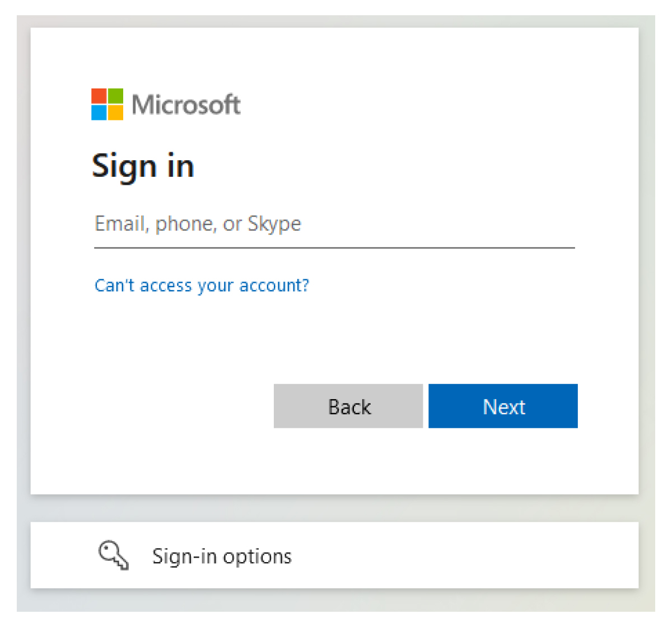
Task: Click the Microsoft wordmark text
Action: [x=186, y=105]
